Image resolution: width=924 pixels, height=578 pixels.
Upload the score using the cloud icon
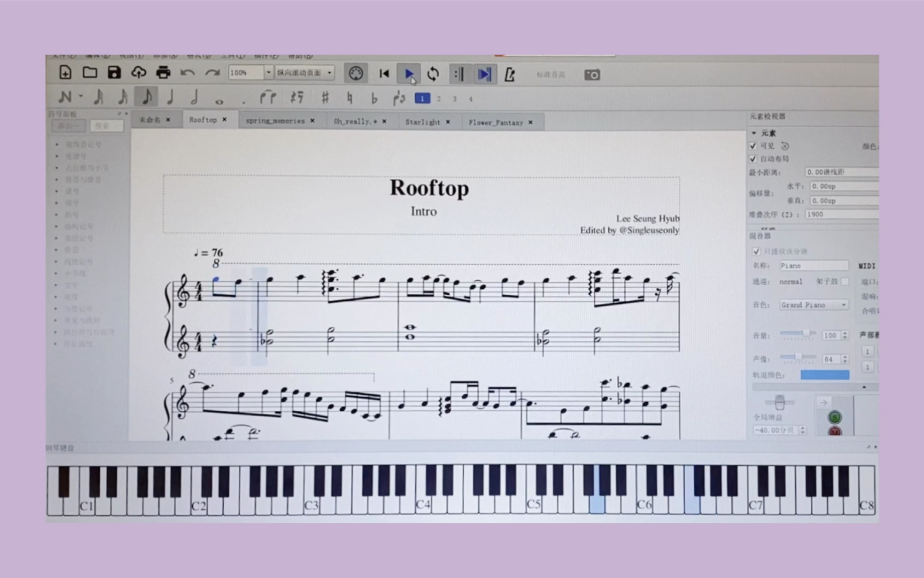click(x=138, y=73)
